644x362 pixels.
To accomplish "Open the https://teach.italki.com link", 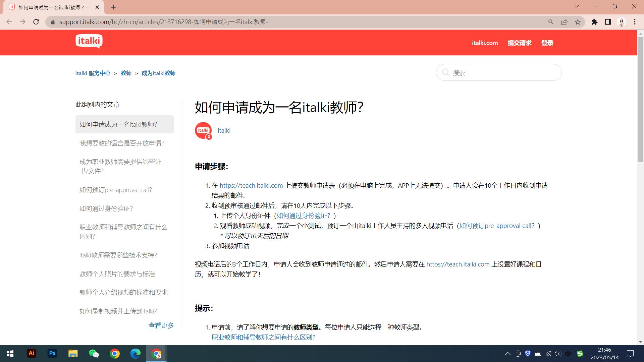I will [x=251, y=185].
